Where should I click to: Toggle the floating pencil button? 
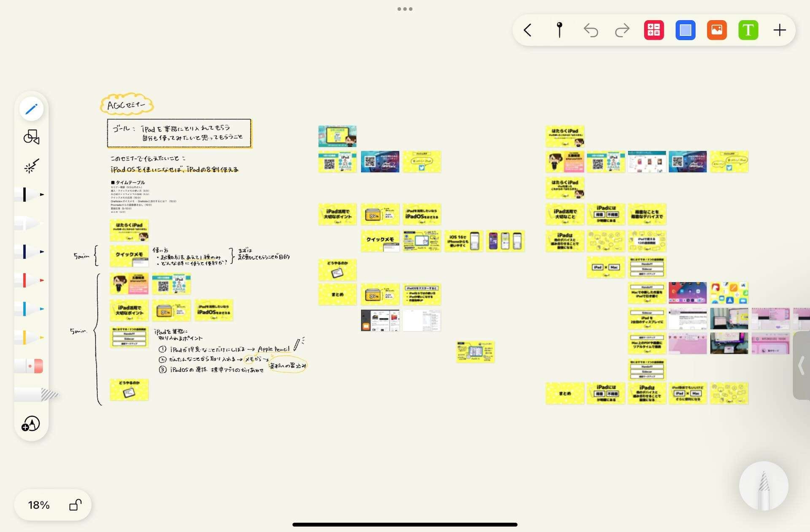764,486
